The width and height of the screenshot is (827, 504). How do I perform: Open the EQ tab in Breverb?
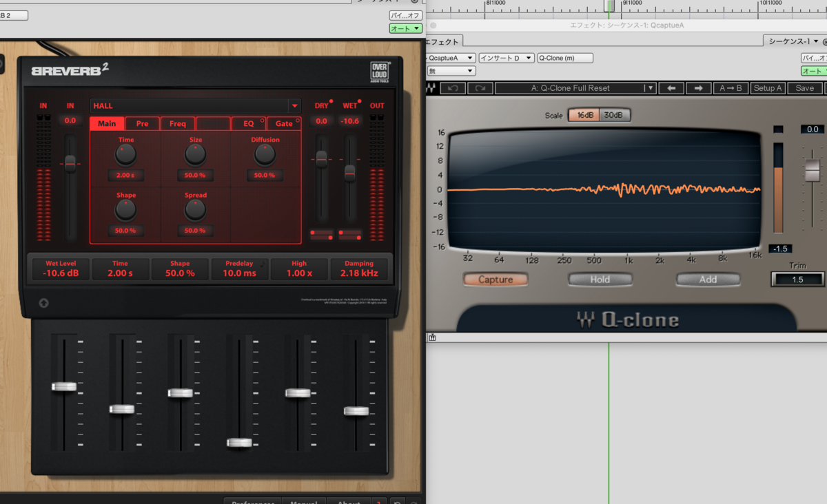(248, 124)
